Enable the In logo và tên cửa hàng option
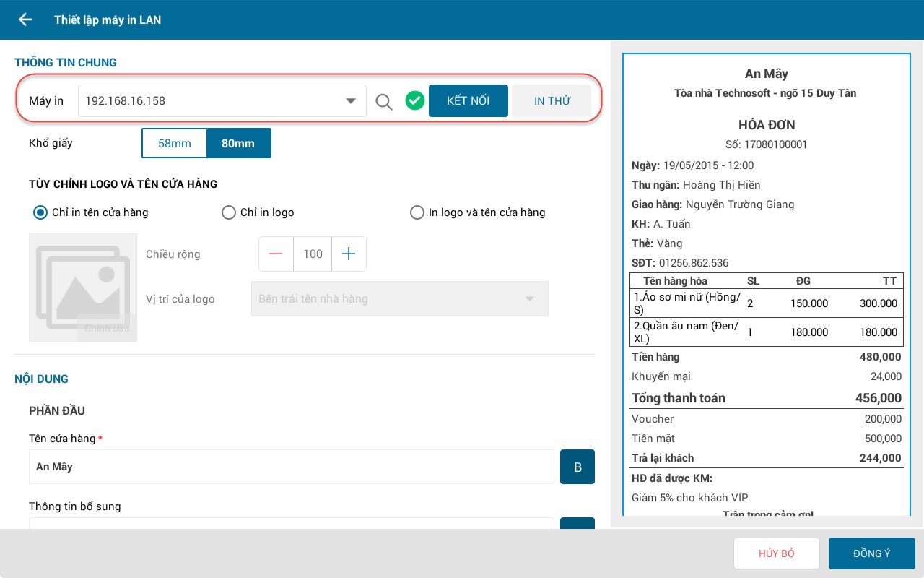The width and height of the screenshot is (924, 578). pos(417,212)
